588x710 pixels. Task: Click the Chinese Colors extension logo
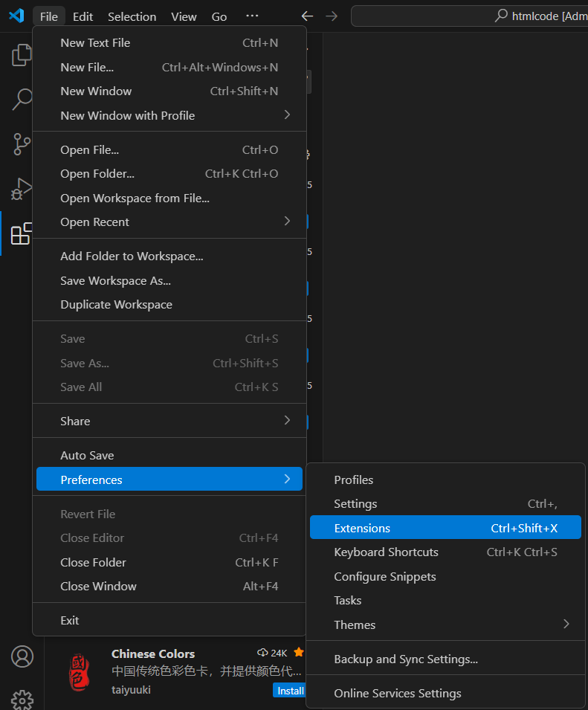pos(77,671)
